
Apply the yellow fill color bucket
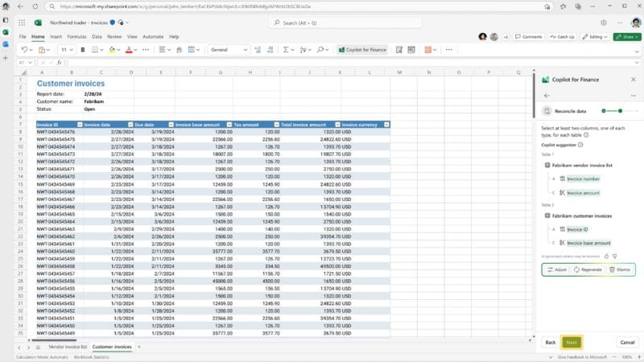tap(112, 50)
